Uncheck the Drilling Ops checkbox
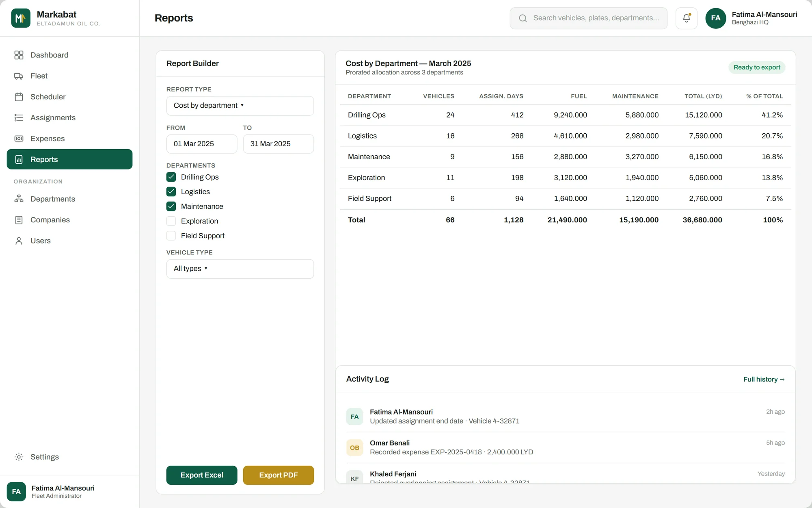The width and height of the screenshot is (812, 508). 171,177
